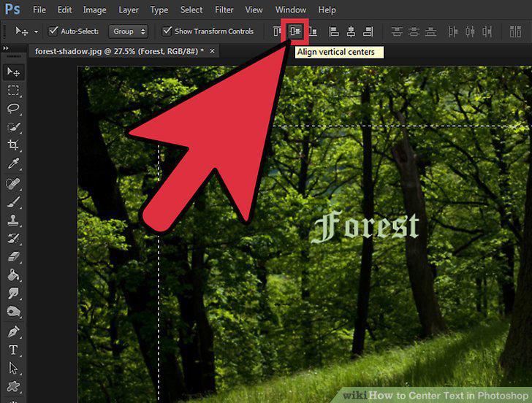
Task: Click the Forest text on canvas
Action: pos(365,226)
